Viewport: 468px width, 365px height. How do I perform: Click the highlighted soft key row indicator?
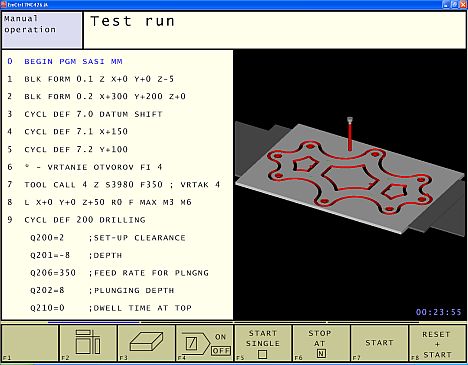coord(94,322)
